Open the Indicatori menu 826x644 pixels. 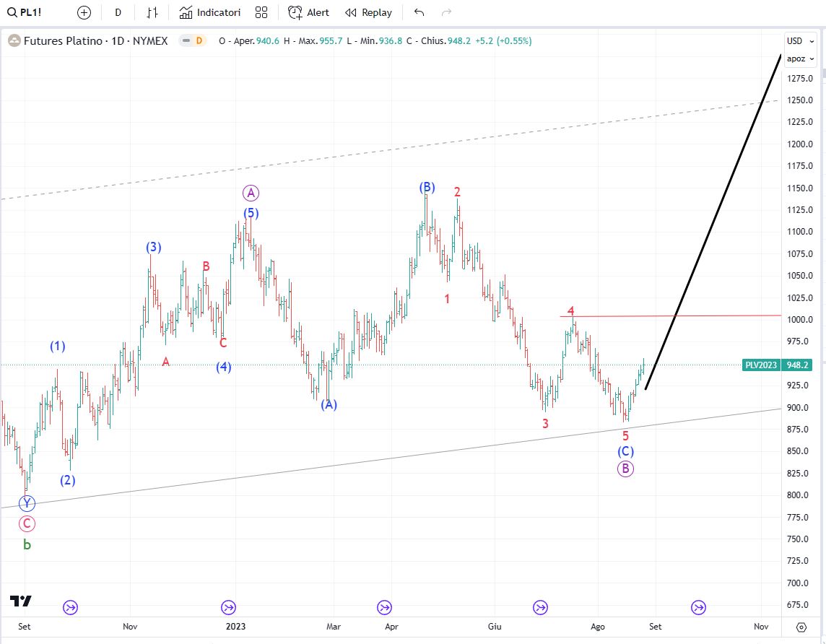(x=209, y=12)
